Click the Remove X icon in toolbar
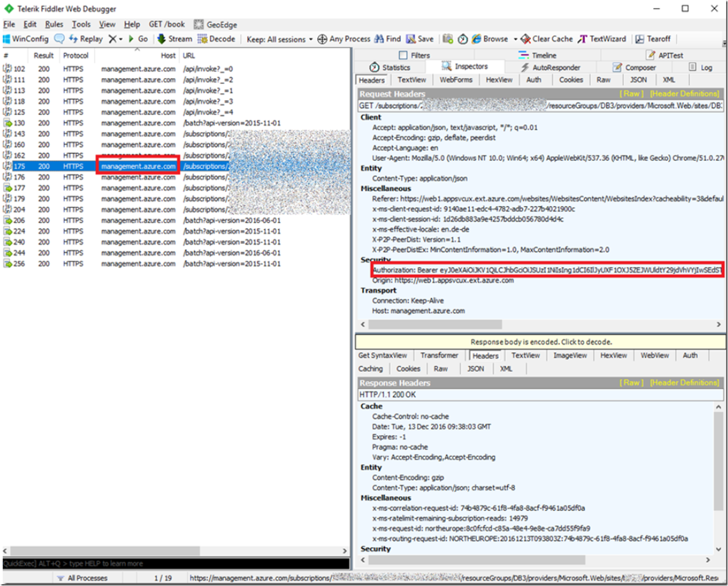Screen dimensions: 728x586 [x=112, y=39]
